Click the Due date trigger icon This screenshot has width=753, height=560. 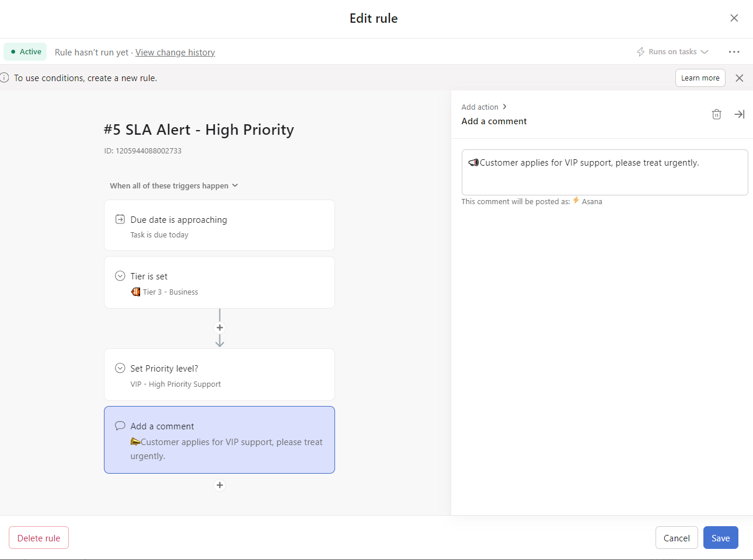(x=120, y=219)
